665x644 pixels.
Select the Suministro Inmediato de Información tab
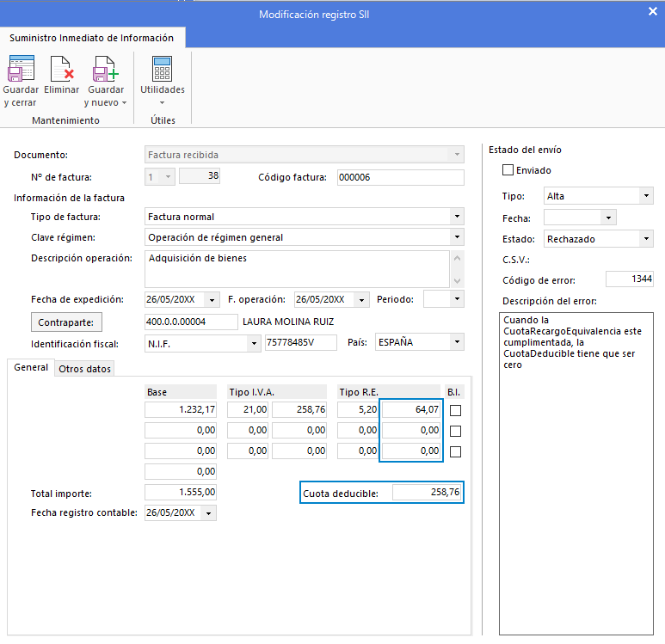pos(91,38)
